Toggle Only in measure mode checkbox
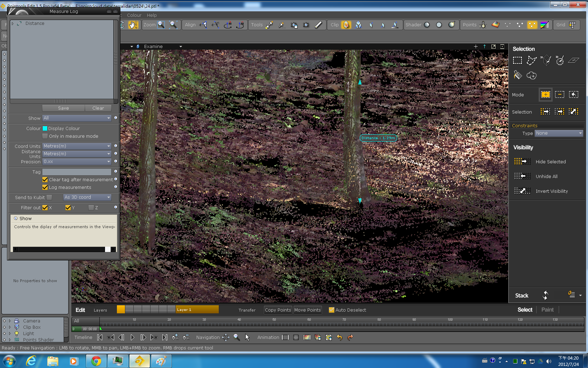Viewport: 588px width, 368px height. [x=45, y=136]
